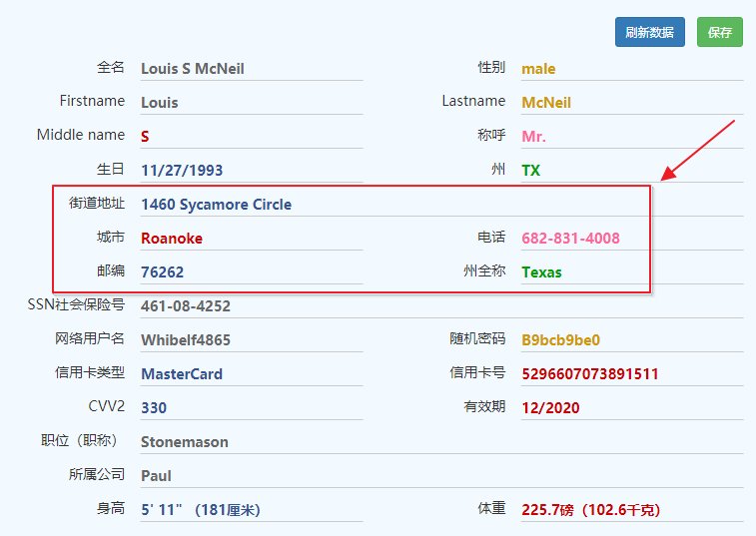
Task: Focus the username field Whibelf4865
Action: (251, 340)
